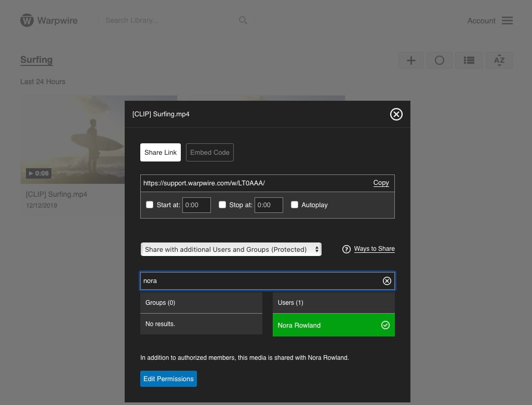Click the Stop at time field

click(x=269, y=205)
